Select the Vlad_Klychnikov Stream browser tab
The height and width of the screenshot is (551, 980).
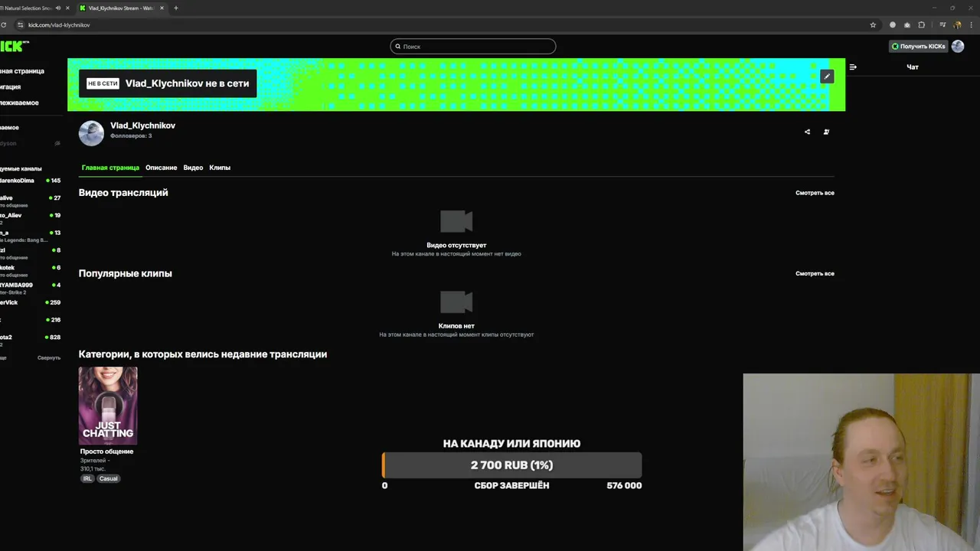click(121, 8)
